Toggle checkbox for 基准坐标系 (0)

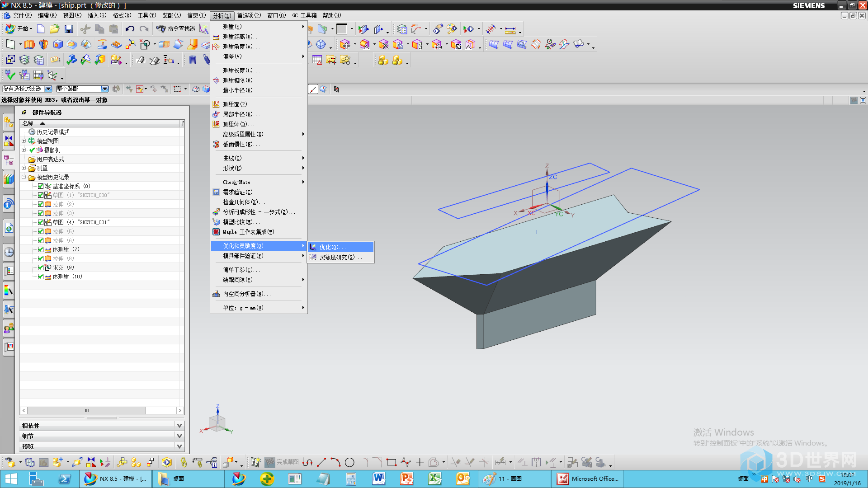point(41,186)
